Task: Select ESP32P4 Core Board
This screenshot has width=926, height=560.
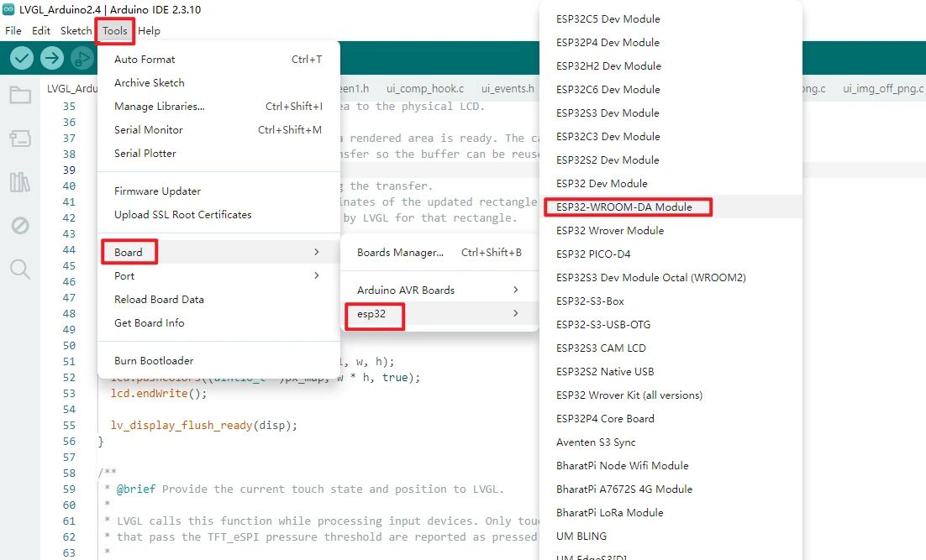Action: [x=671, y=419]
